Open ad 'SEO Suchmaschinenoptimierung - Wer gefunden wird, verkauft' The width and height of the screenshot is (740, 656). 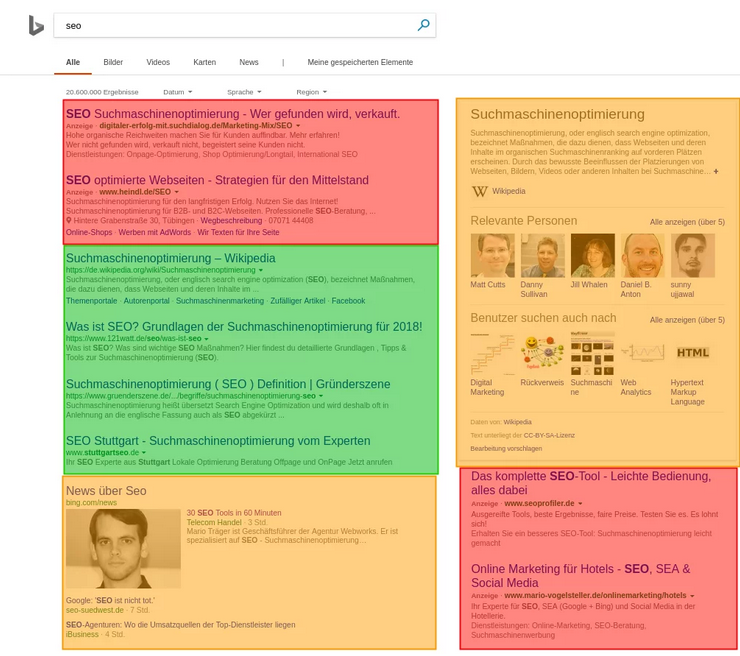coord(233,114)
